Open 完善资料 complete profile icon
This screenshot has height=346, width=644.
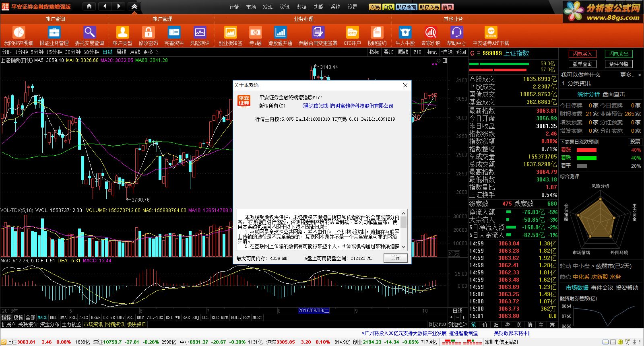(174, 32)
